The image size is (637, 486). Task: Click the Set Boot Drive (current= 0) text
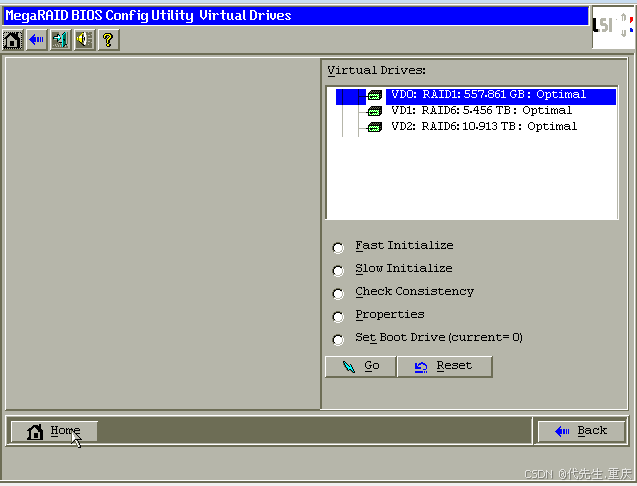tap(439, 337)
